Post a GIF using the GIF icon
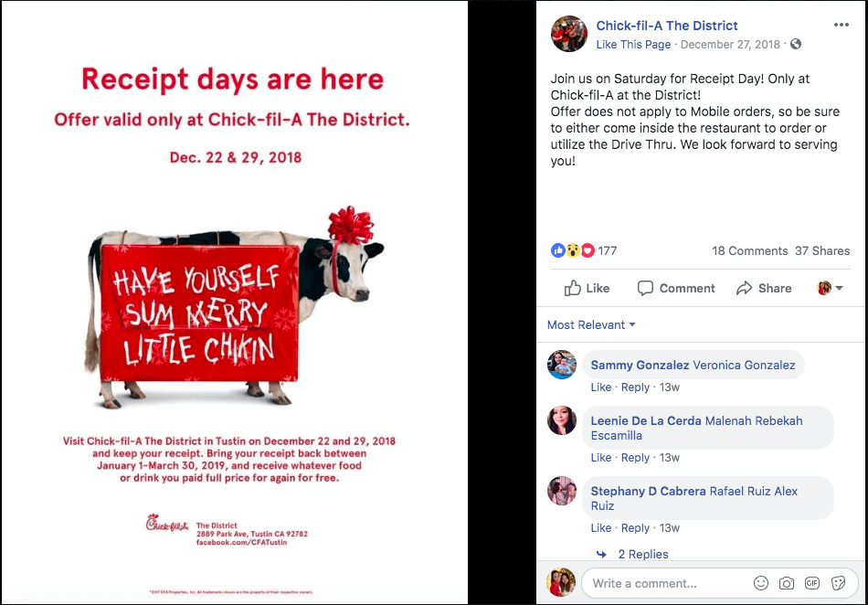868x605 pixels. pyautogui.click(x=812, y=583)
